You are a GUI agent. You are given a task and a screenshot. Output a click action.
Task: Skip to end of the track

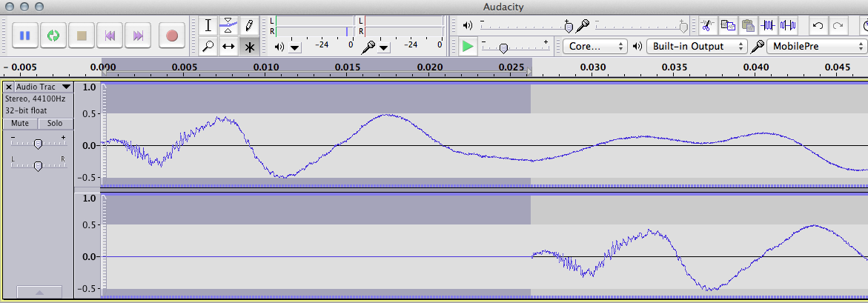(x=138, y=36)
